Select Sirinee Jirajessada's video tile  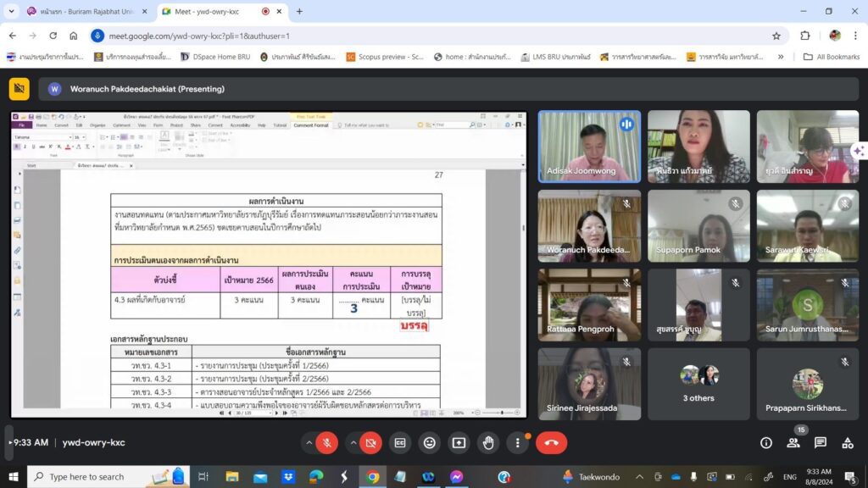tap(590, 384)
